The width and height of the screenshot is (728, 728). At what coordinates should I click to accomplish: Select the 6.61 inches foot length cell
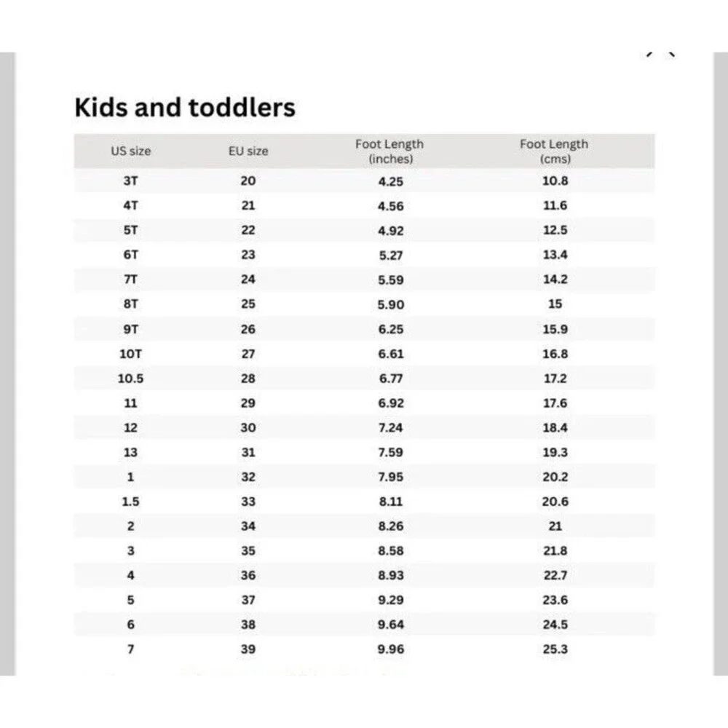pos(391,354)
